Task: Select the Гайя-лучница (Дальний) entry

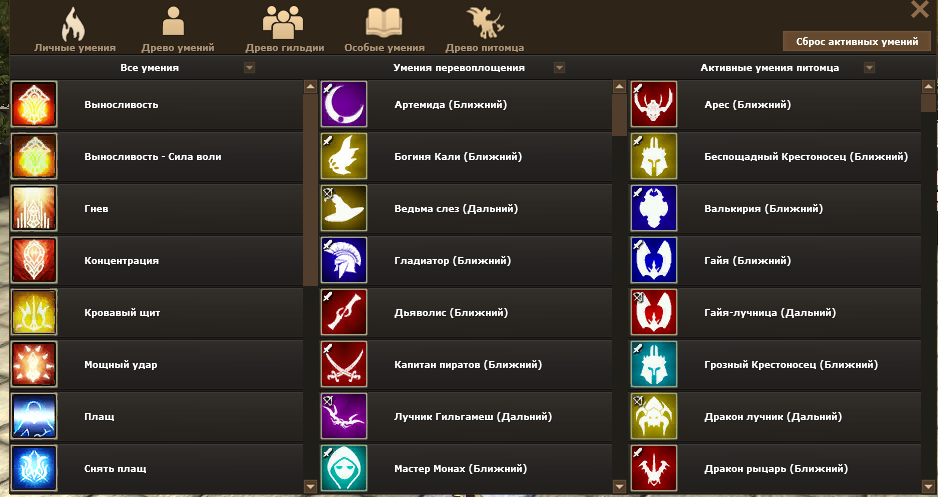Action: pos(776,313)
